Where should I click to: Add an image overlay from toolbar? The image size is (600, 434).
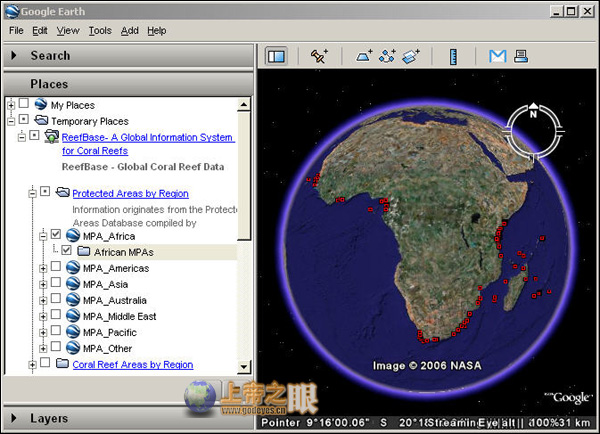click(x=411, y=56)
